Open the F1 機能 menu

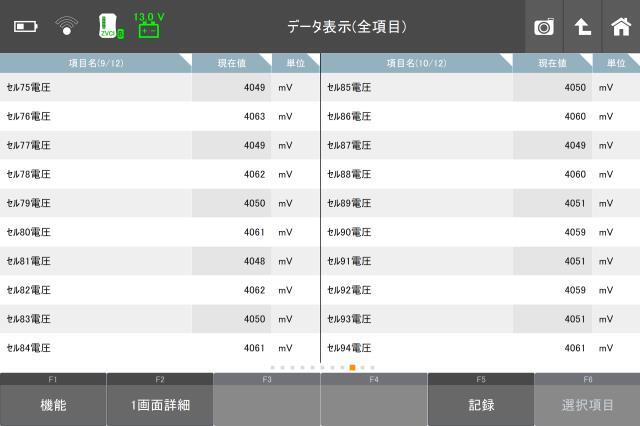click(x=53, y=399)
